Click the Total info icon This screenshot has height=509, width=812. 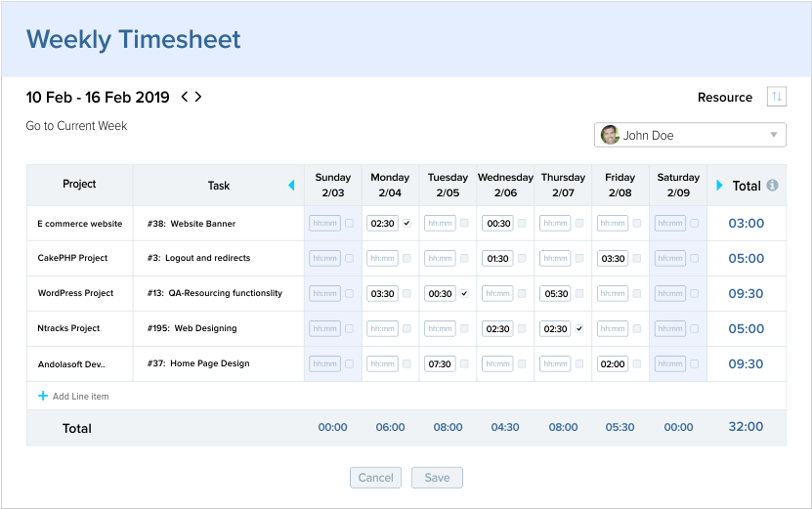tap(772, 185)
